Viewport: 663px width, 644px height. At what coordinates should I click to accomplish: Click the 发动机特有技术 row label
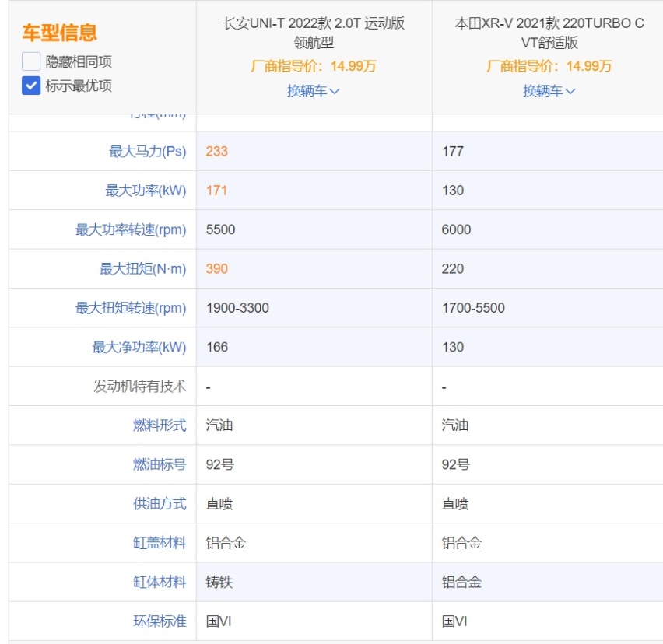[140, 387]
